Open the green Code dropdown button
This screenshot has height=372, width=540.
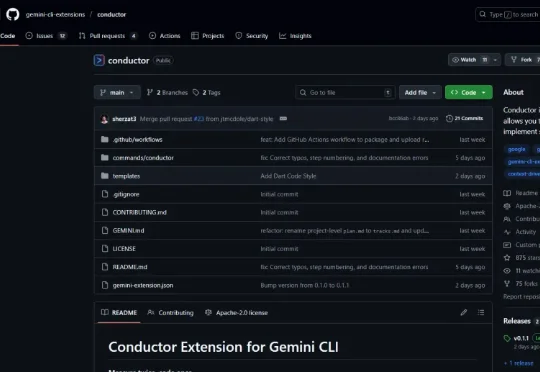[469, 92]
